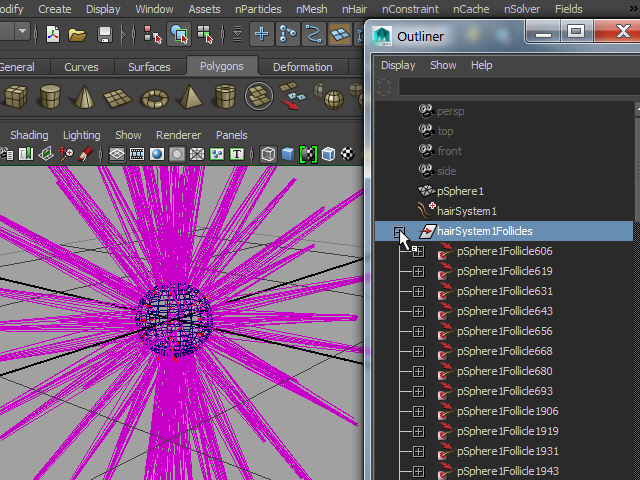Create a new scene with the new file icon

53,34
